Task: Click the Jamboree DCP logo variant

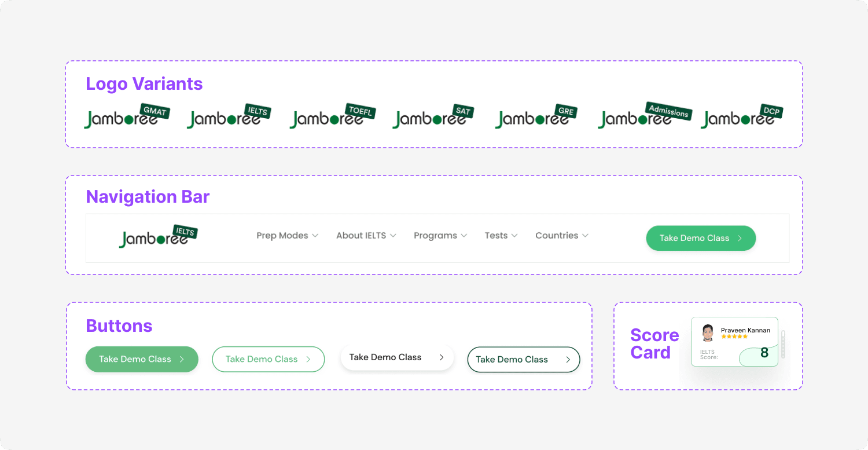Action: tap(742, 116)
